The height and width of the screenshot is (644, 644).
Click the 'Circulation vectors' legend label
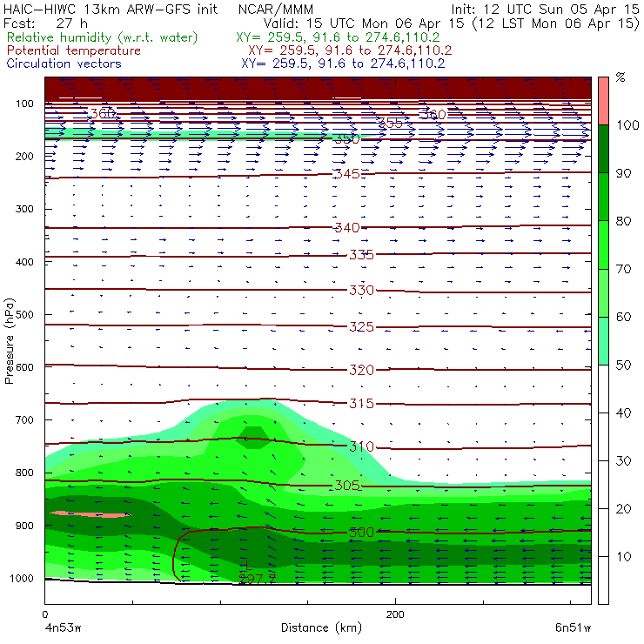[x=64, y=64]
